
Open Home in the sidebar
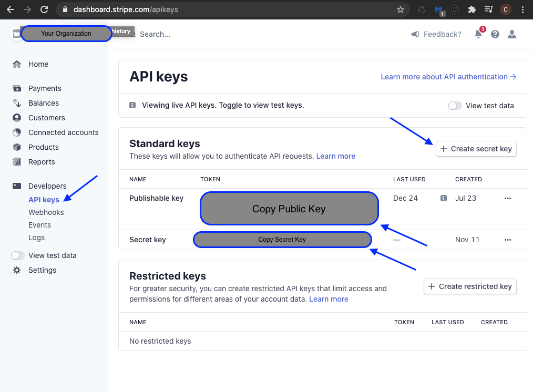click(38, 64)
